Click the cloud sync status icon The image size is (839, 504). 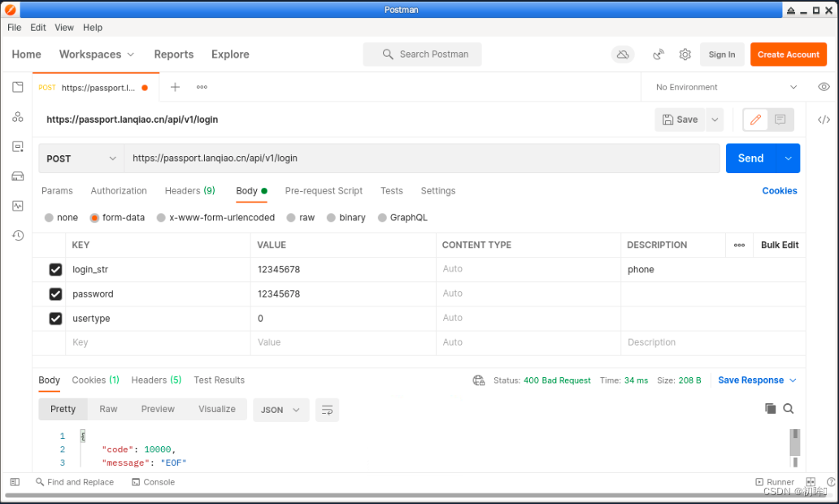[x=623, y=54]
